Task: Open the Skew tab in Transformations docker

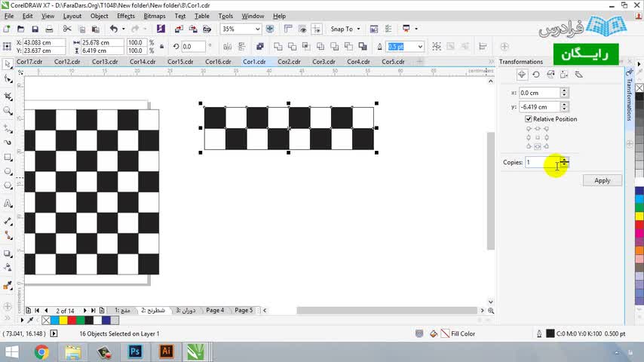Action: pos(578,75)
